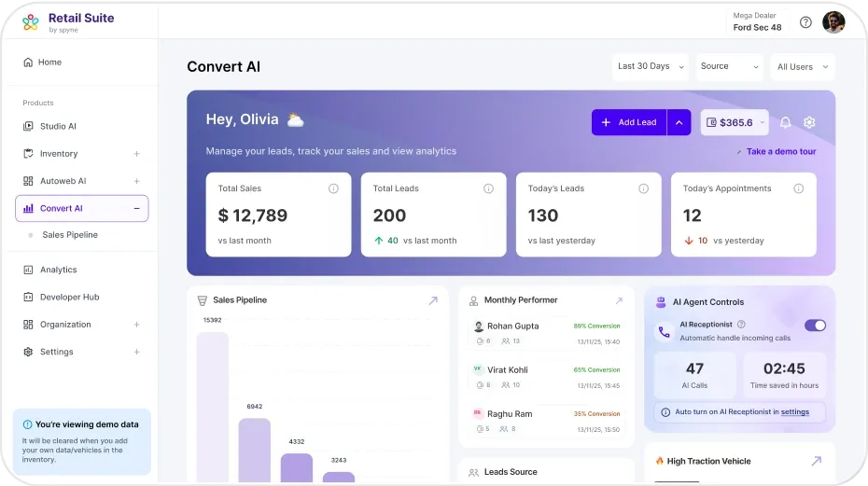
Task: Click info icon on Total Sales card
Action: coord(333,188)
